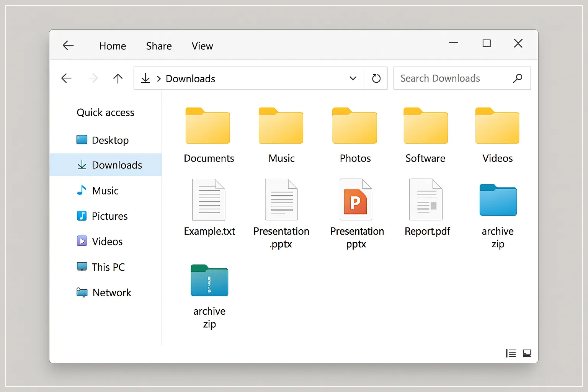
Task: Close the File Explorer window
Action: click(518, 43)
